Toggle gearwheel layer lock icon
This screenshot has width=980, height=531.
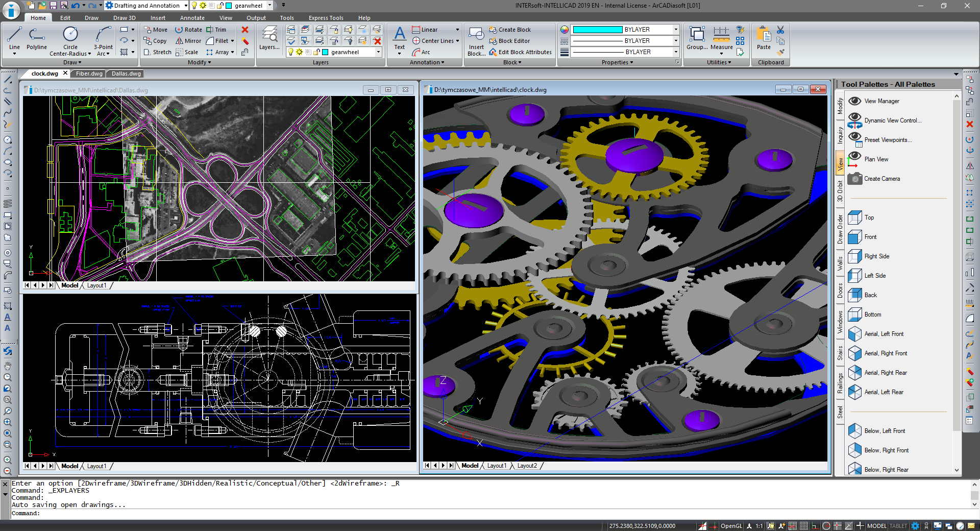pyautogui.click(x=316, y=52)
